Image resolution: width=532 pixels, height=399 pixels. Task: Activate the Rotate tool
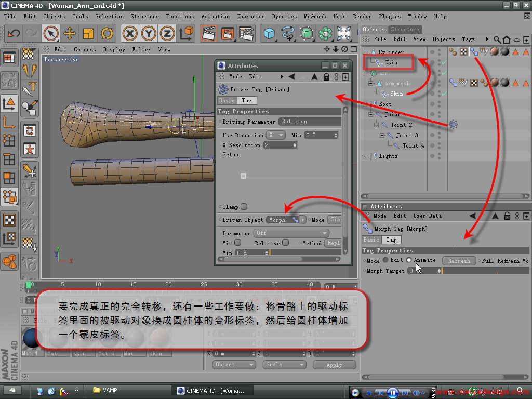click(x=107, y=34)
